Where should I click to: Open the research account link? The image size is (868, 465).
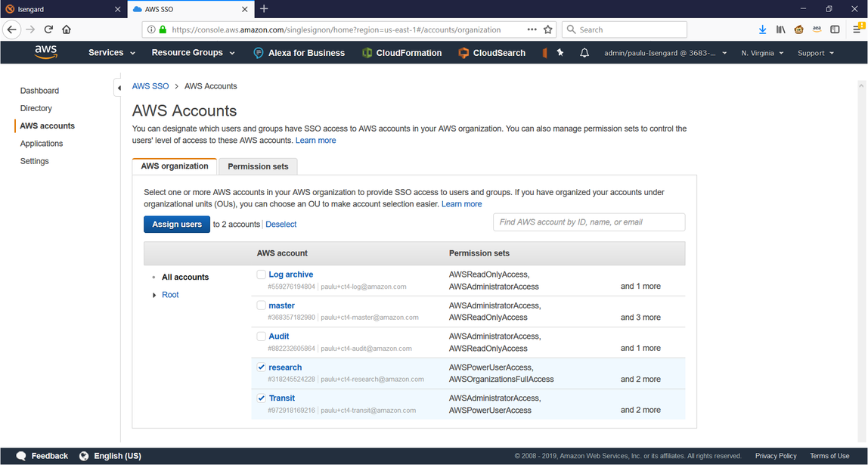(285, 367)
